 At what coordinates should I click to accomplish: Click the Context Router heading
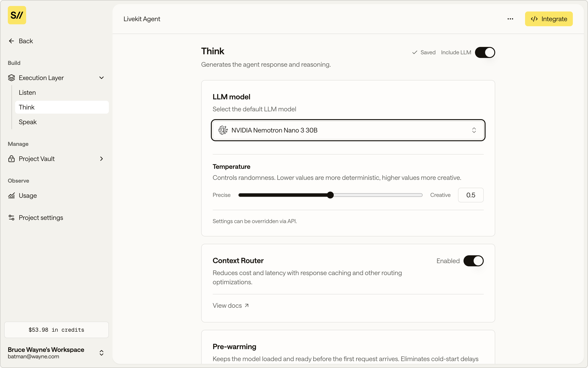tap(238, 261)
